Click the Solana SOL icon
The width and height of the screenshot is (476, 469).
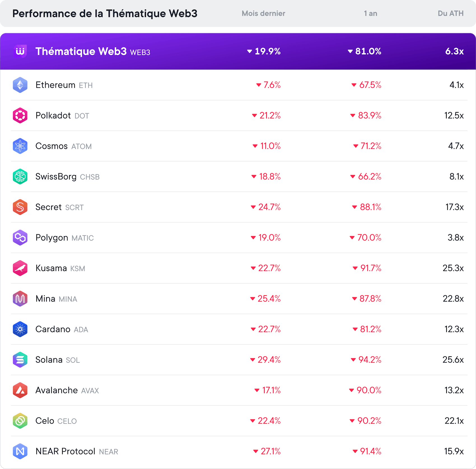point(20,360)
